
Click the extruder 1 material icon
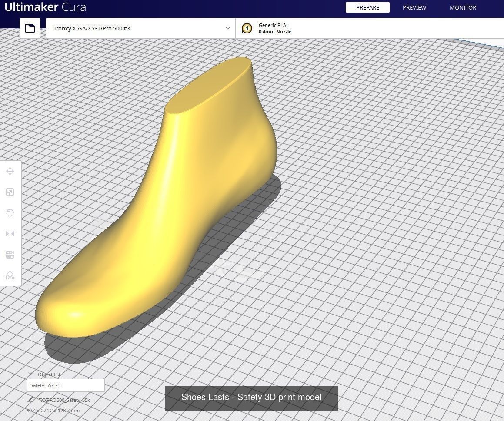coord(247,28)
